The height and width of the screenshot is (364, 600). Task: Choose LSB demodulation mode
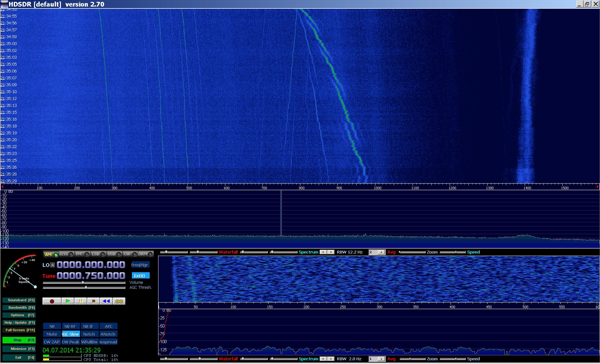(x=98, y=254)
